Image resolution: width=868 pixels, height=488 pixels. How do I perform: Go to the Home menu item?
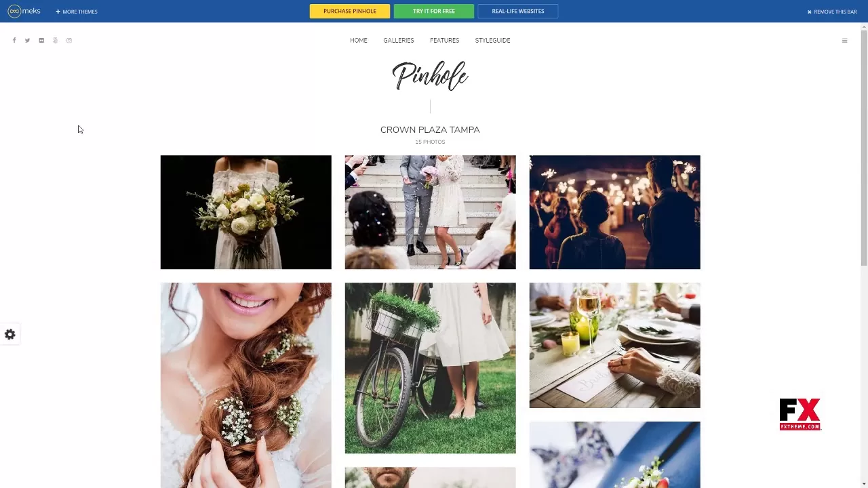[x=359, y=41]
